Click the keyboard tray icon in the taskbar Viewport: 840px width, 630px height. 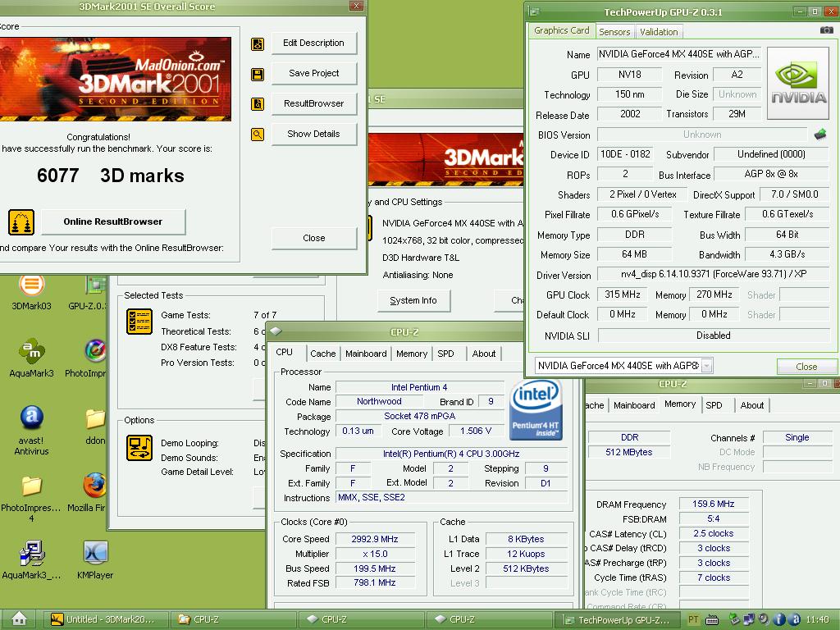point(712,620)
